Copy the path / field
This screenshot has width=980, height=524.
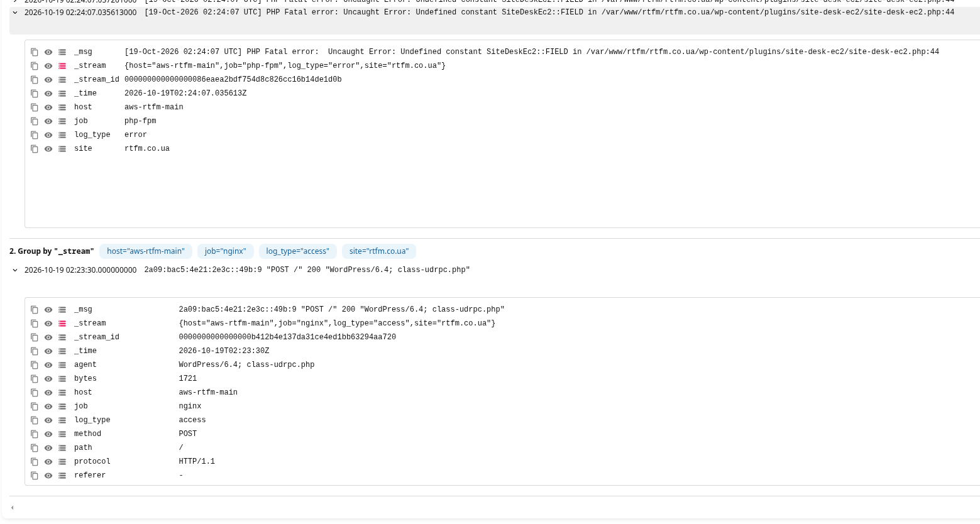35,448
